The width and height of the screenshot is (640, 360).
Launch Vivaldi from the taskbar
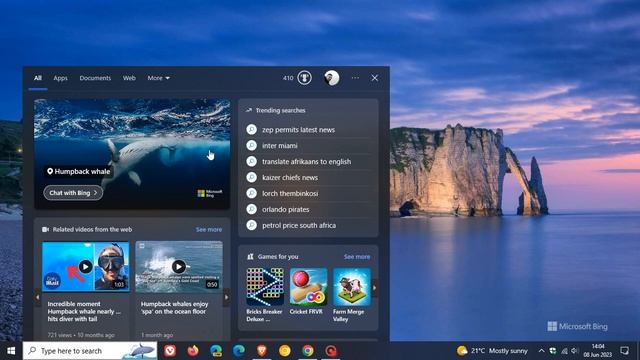pyautogui.click(x=170, y=351)
